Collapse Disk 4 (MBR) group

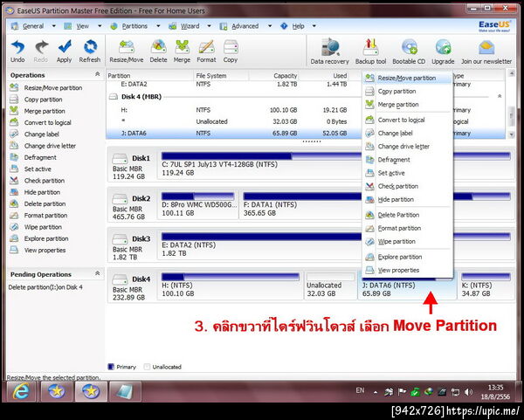point(500,96)
